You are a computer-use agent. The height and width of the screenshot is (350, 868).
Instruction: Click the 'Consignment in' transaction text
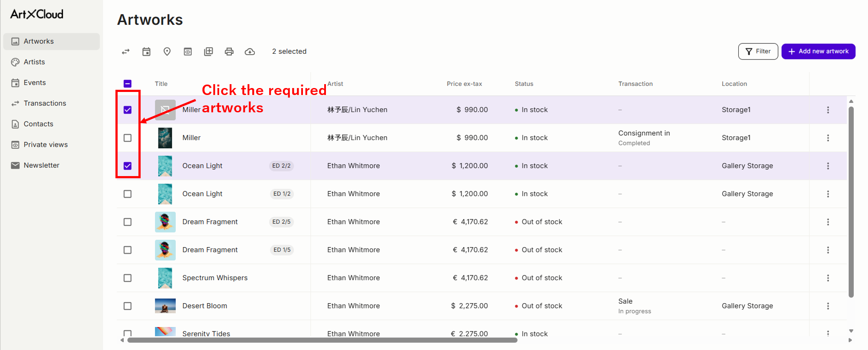(644, 134)
